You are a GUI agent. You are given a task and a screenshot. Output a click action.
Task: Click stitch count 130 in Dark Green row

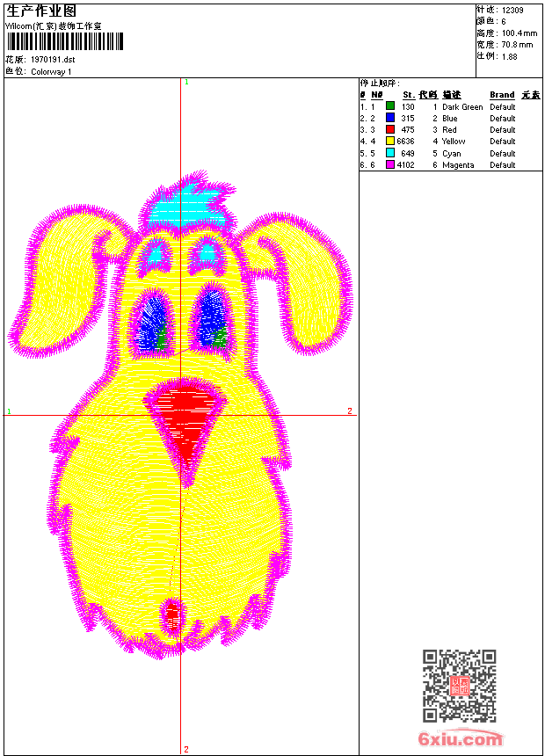click(x=408, y=107)
